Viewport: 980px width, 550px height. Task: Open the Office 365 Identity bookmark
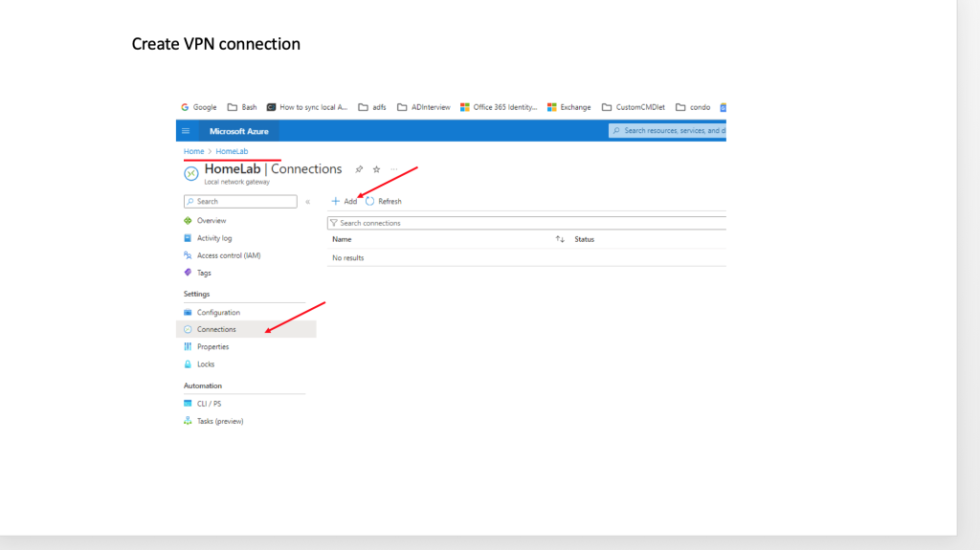pos(499,108)
